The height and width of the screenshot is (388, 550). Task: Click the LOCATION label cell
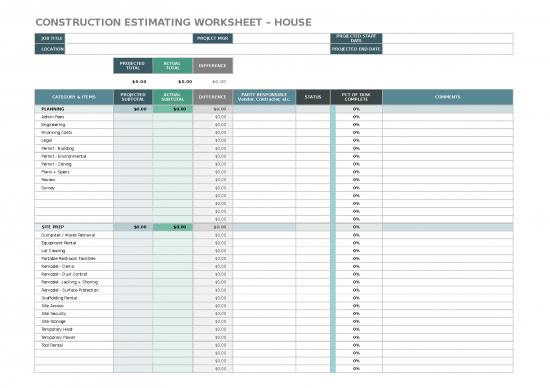click(50, 49)
